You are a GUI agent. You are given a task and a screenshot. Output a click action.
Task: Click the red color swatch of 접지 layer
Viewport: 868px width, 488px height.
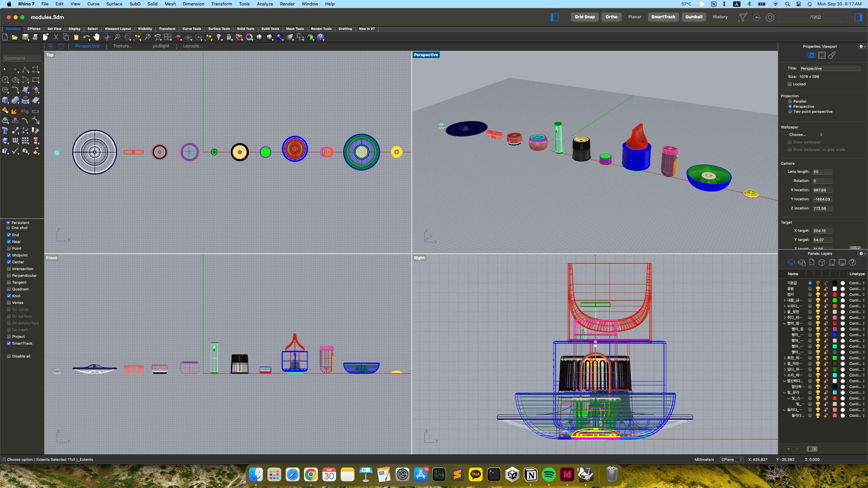[835, 294]
